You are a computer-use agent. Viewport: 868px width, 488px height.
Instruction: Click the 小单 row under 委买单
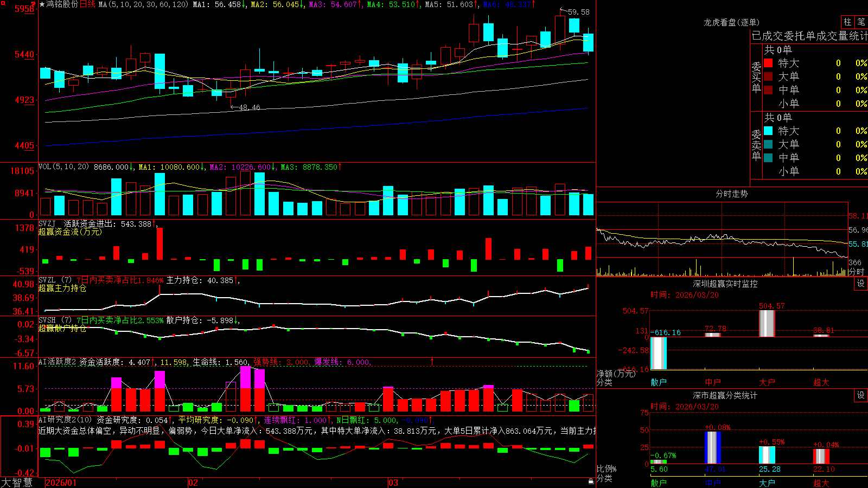click(815, 104)
